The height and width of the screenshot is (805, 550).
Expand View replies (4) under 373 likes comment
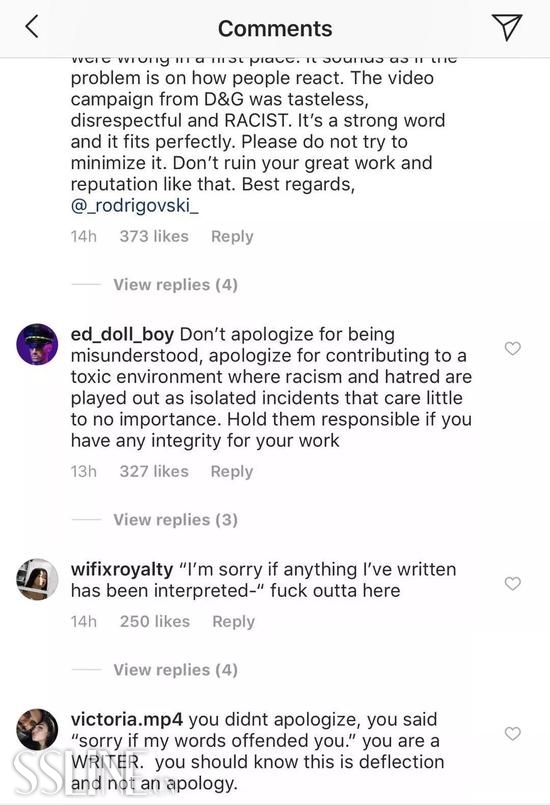(176, 284)
